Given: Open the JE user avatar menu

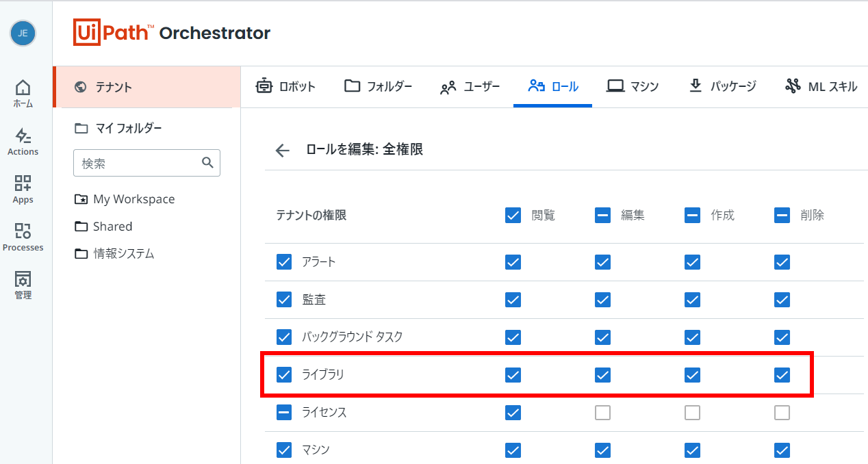Looking at the screenshot, I should 23,33.
